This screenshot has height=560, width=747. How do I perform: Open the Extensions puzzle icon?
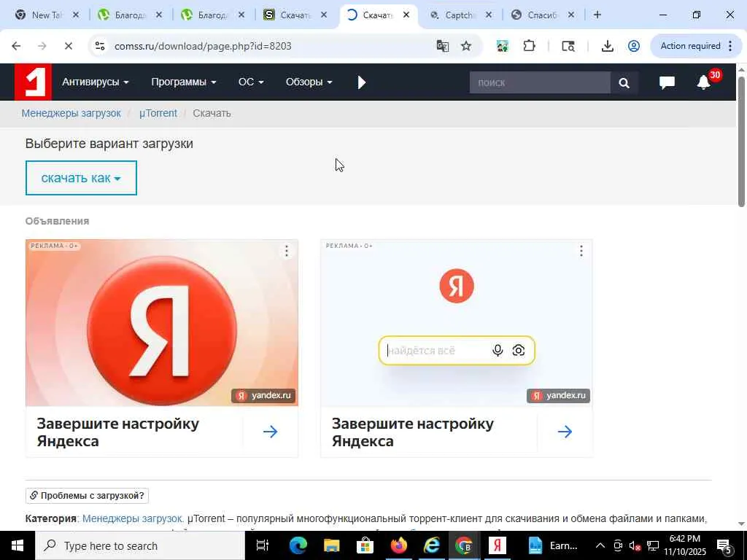pyautogui.click(x=529, y=46)
